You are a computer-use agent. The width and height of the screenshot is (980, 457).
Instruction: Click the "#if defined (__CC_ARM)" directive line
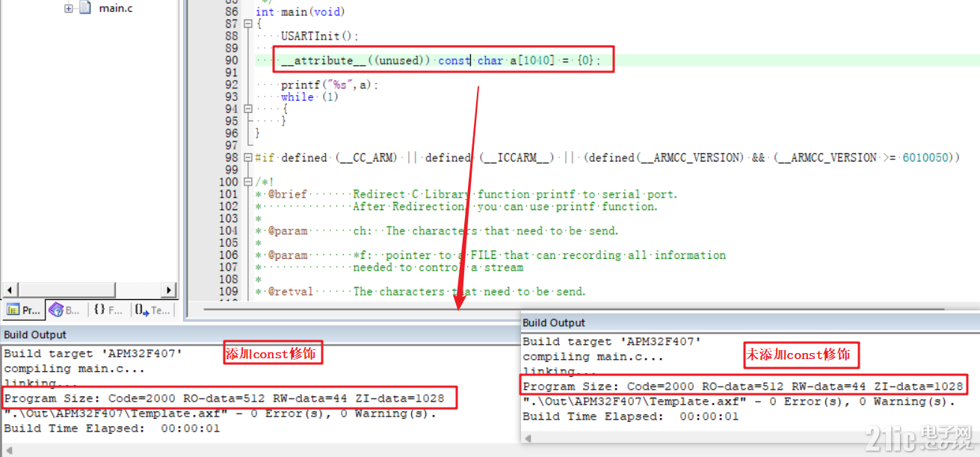coord(607,158)
